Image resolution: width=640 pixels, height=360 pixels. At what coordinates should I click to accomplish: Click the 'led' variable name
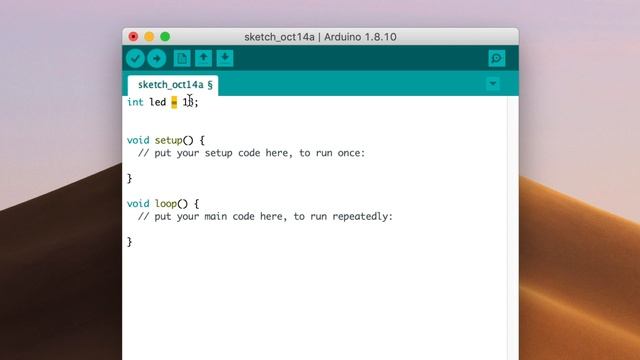158,102
